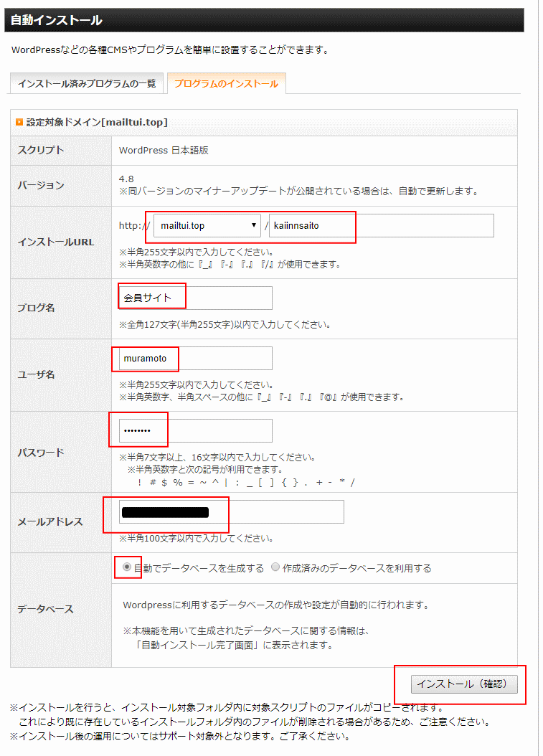
Task: Click the ※半角7文字以上、16文字以内 password note
Action: click(x=217, y=457)
